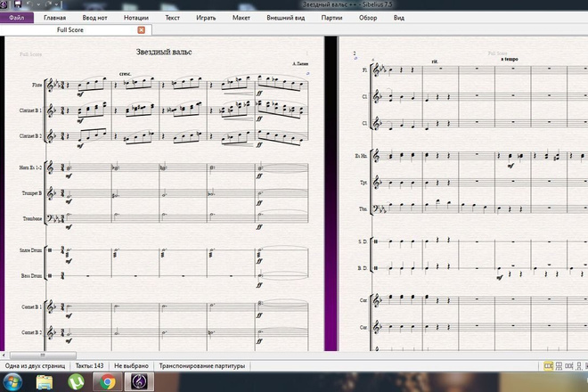Expand the Redo history dropdown arrow
This screenshot has width=588, height=392.
pos(56,4)
